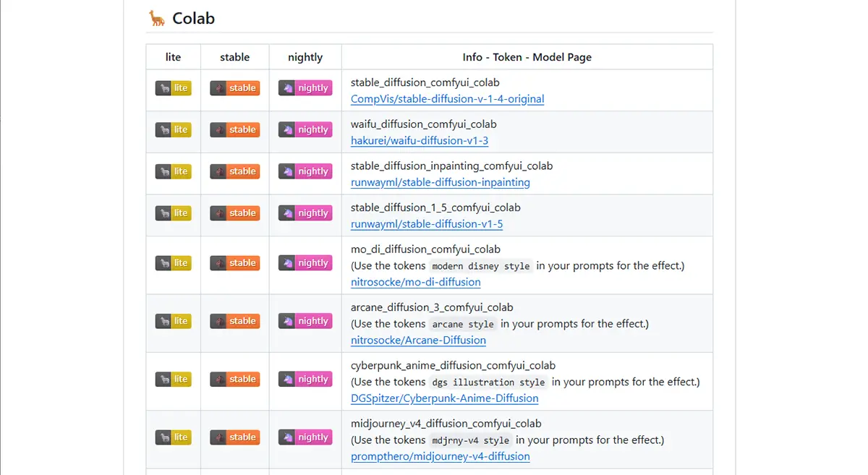Click nightly badge in stable_diffusion_inpainting_comfyui_colab row

[x=305, y=171]
